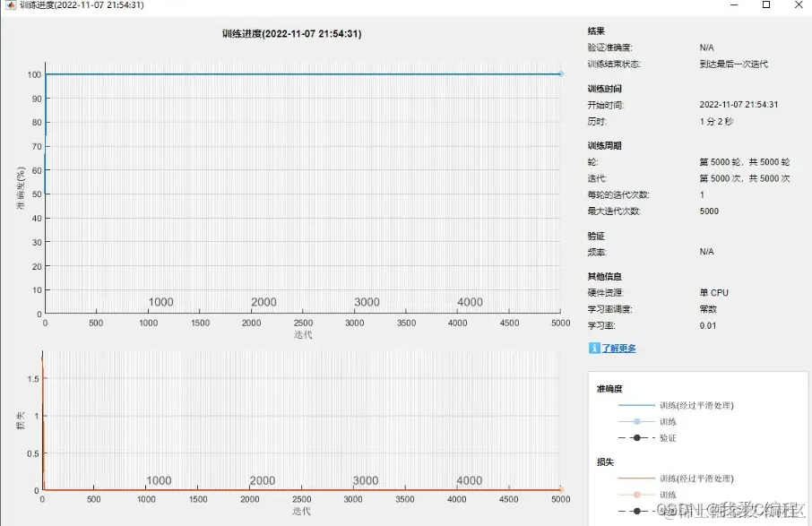The width and height of the screenshot is (812, 526).
Task: Close the 训练进度 window
Action: click(799, 4)
